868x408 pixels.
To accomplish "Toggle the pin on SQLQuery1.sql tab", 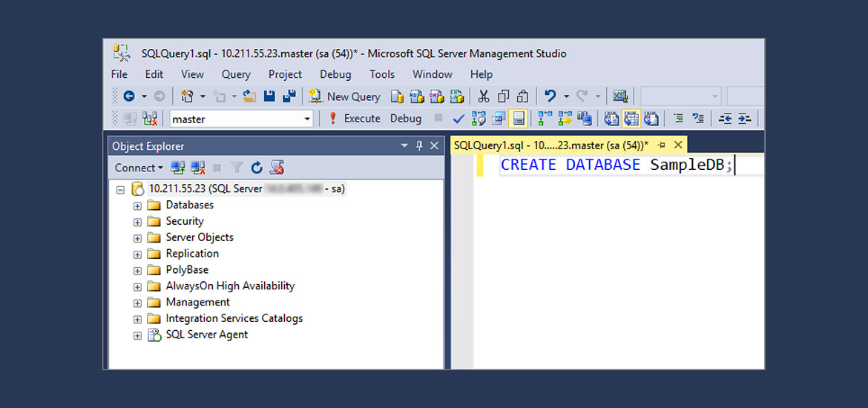I will pyautogui.click(x=662, y=145).
